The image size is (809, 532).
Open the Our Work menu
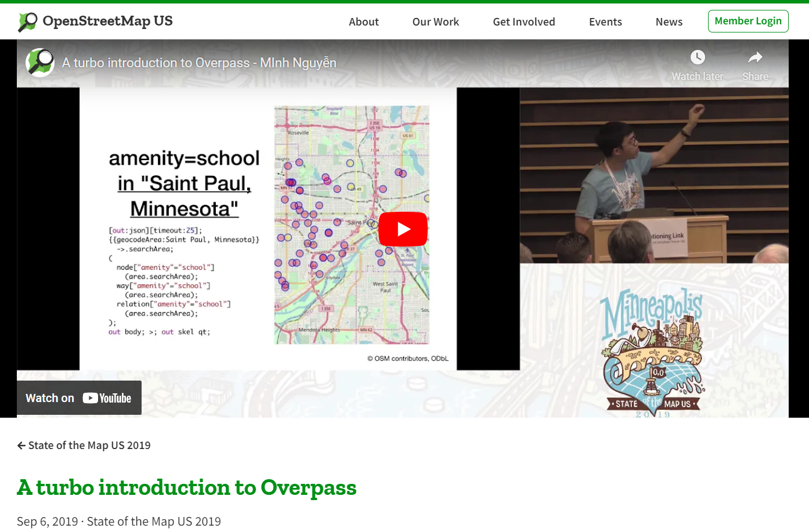pos(436,22)
